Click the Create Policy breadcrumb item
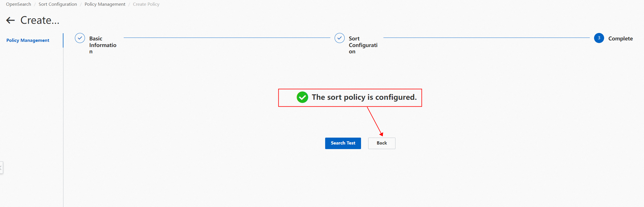Screen dimensions: 644x207 (146, 4)
